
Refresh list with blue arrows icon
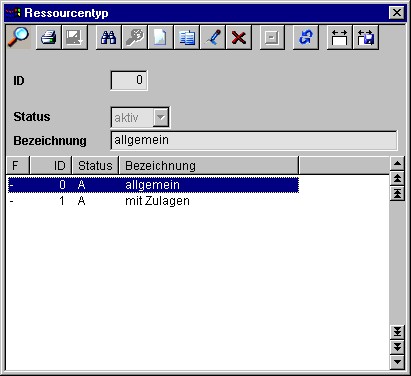[306, 37]
